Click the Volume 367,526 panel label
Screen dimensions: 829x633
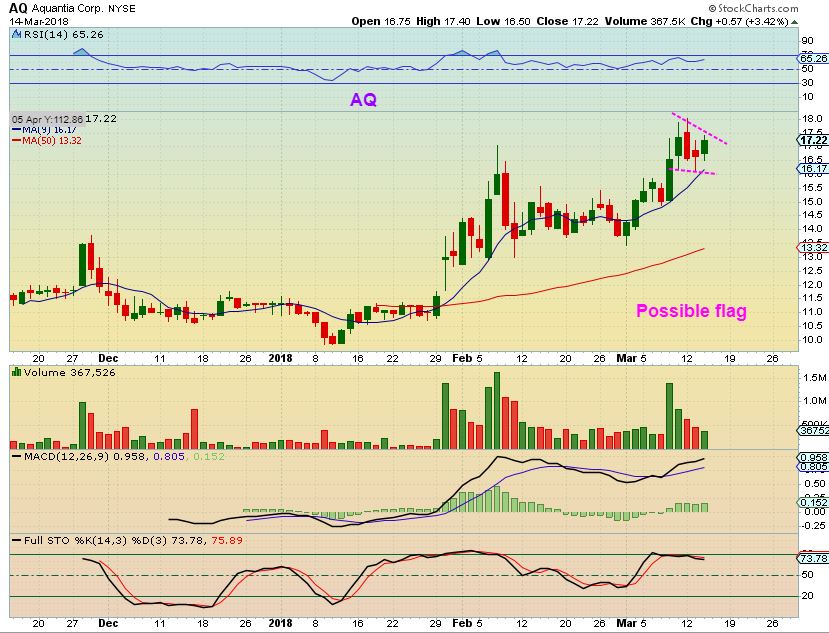click(x=69, y=372)
